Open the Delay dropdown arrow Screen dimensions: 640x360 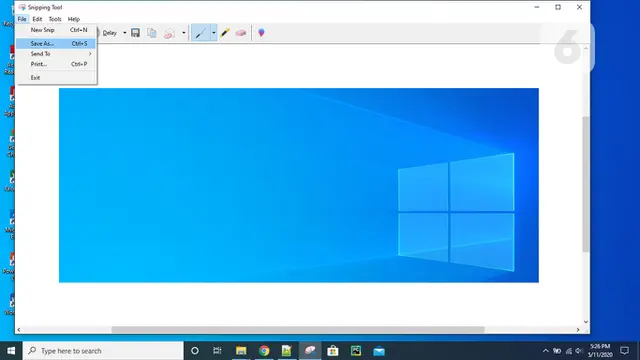pos(125,33)
